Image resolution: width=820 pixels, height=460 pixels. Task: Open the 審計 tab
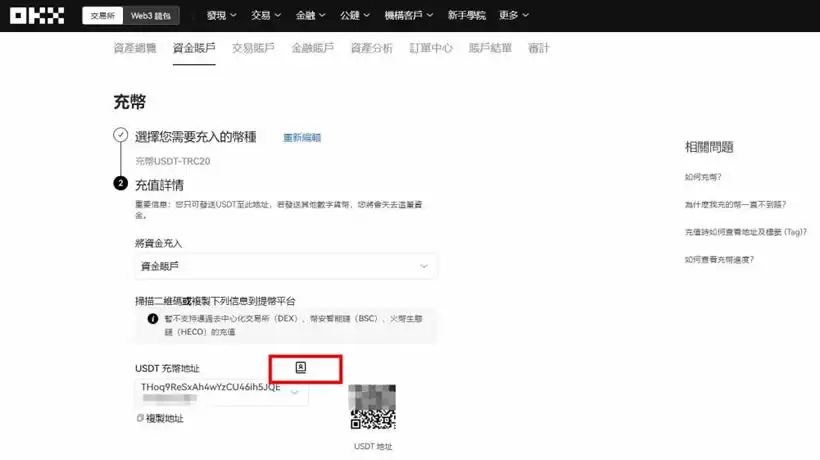(539, 48)
